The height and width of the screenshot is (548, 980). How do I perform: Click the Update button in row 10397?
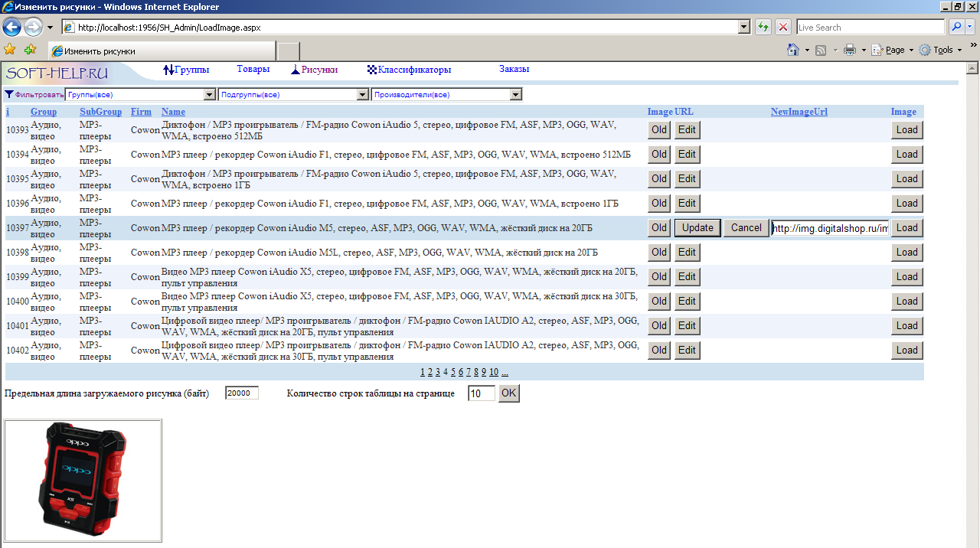[x=697, y=228]
